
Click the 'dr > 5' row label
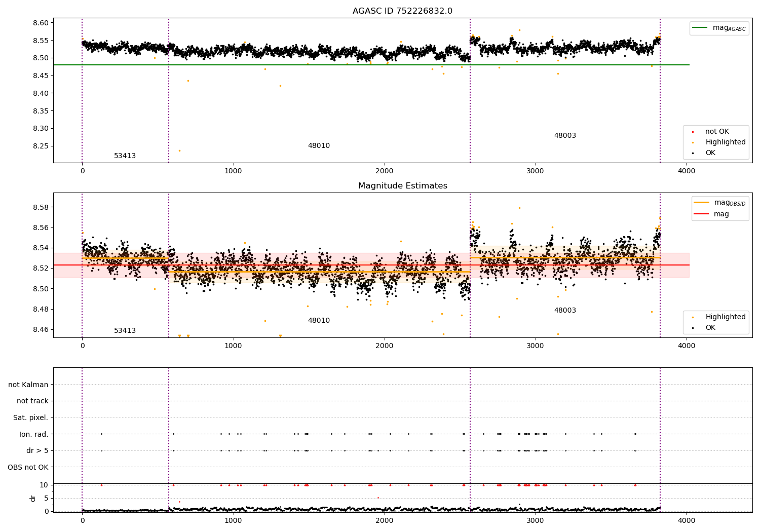[37, 451]
